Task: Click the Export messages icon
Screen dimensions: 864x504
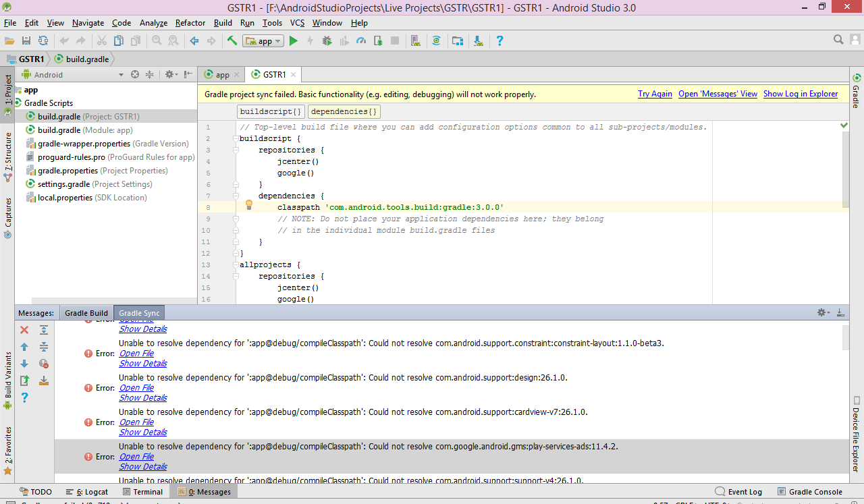Action: point(24,381)
